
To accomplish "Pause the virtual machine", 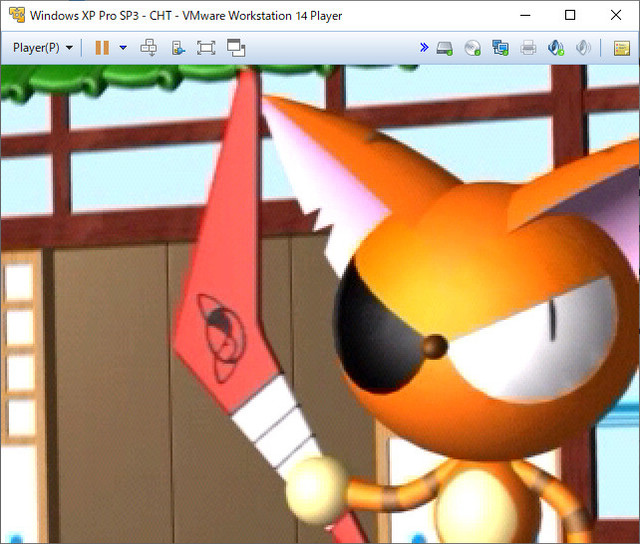I will (x=102, y=48).
